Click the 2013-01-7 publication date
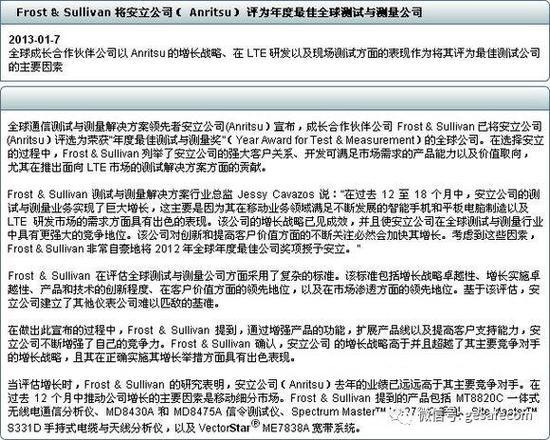 point(34,39)
